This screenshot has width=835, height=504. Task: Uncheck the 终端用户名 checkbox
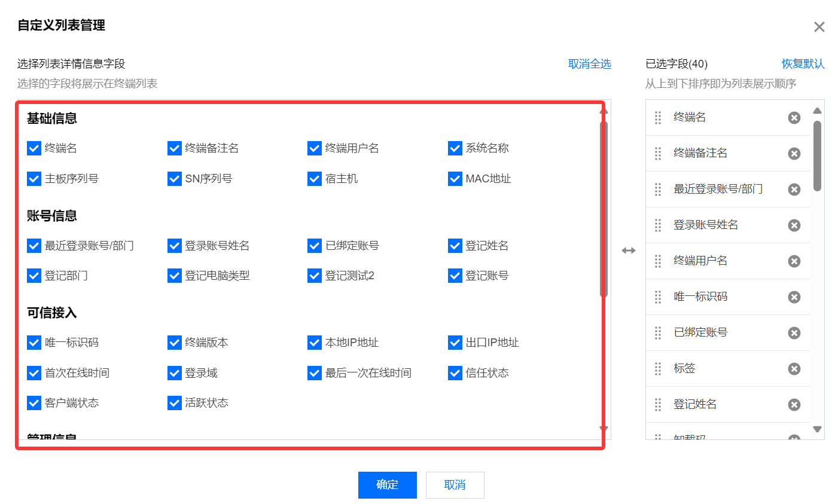pos(315,148)
